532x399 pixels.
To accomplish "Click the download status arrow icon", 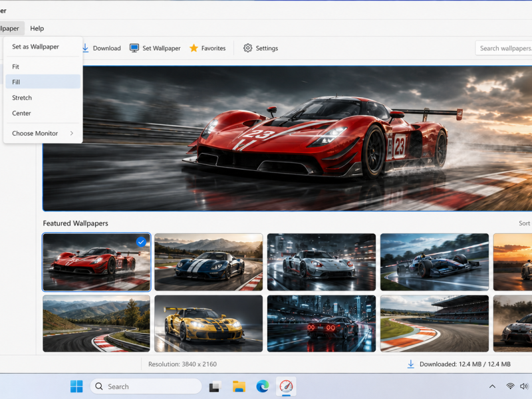I will tap(410, 364).
